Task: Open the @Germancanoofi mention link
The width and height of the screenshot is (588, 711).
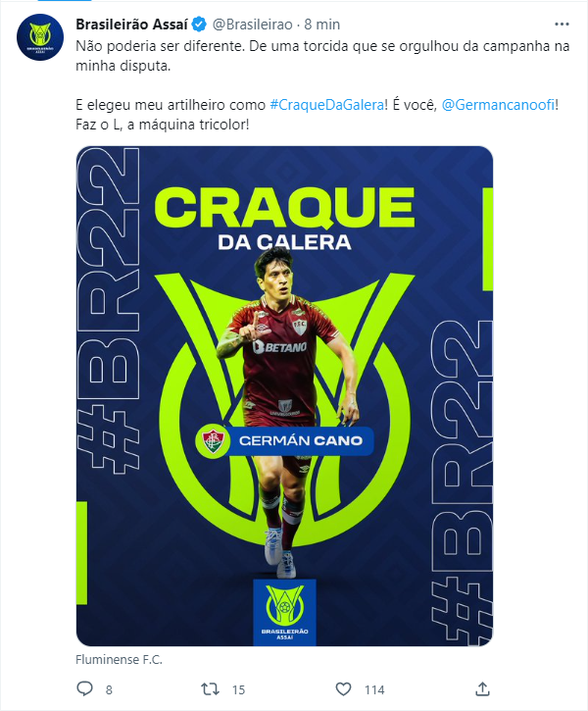Action: pos(498,105)
